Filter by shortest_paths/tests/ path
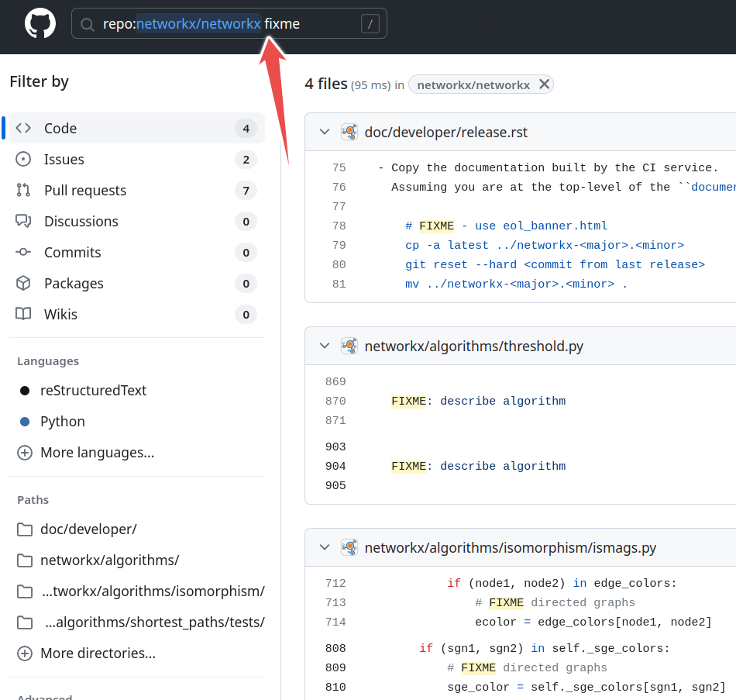Image resolution: width=736 pixels, height=700 pixels. point(155,622)
